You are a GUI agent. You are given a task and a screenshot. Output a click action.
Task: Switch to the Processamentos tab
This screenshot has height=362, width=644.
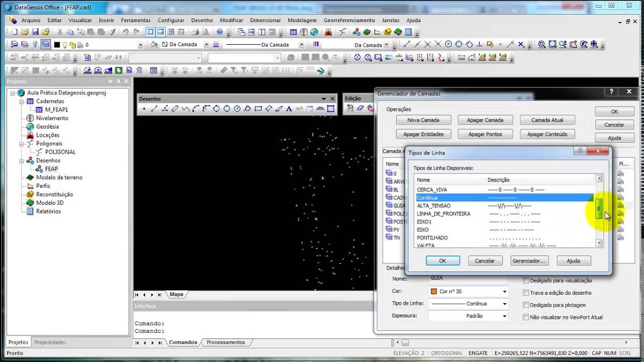[x=225, y=342]
